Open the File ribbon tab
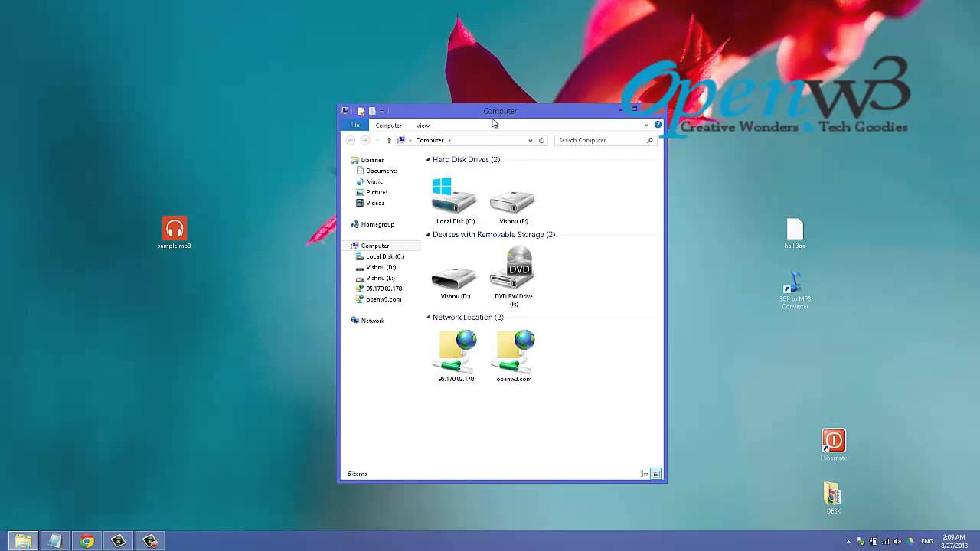 click(354, 125)
